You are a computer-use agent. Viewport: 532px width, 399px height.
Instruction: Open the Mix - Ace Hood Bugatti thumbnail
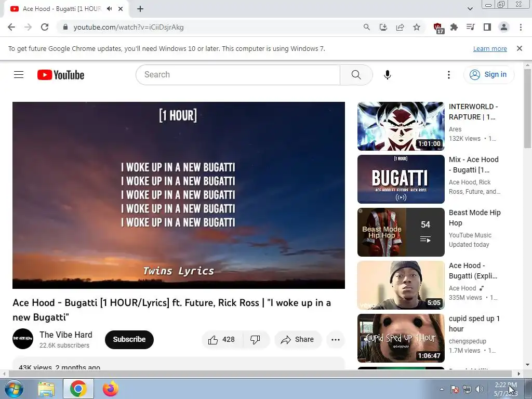[401, 179]
